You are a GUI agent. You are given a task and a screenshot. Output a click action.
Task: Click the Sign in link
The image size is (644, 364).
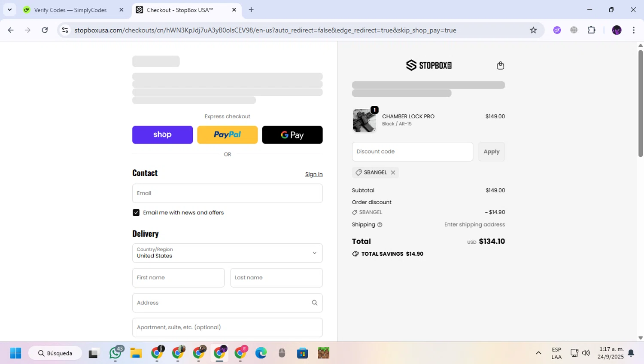click(314, 174)
